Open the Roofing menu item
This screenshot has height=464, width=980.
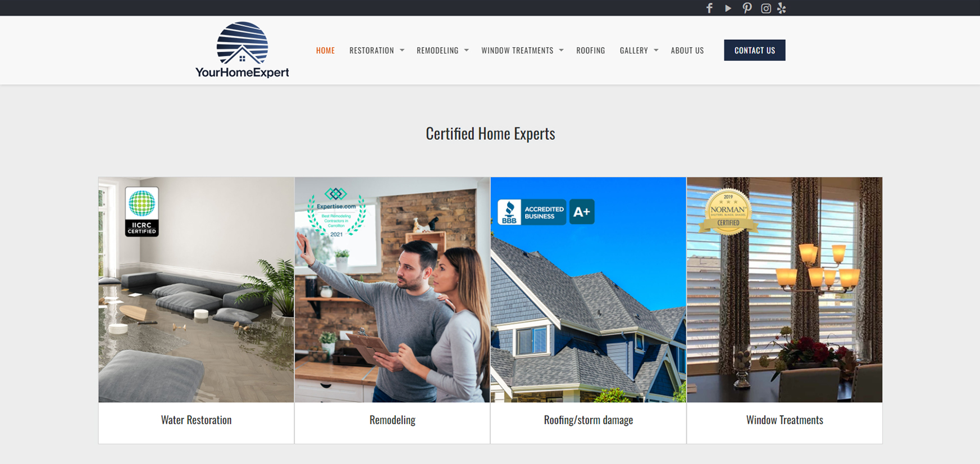click(x=590, y=51)
